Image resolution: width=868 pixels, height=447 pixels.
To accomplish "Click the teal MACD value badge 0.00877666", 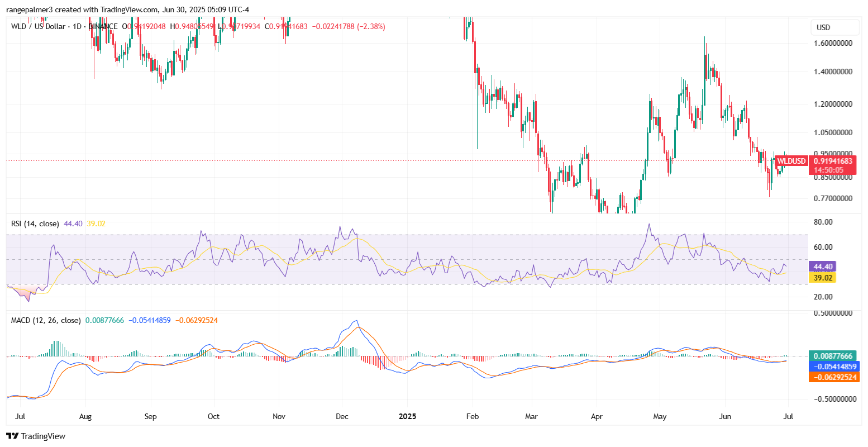I will tap(832, 356).
